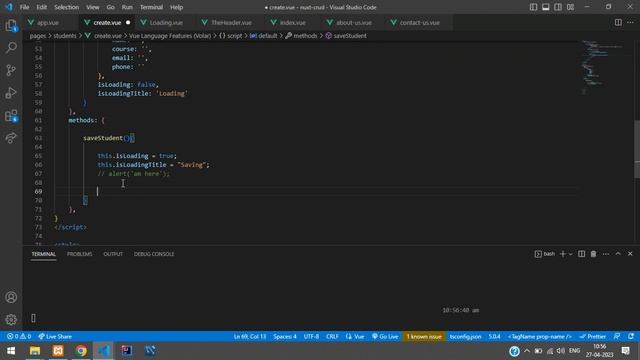Open the contact-us.vue editor tab

point(420,23)
